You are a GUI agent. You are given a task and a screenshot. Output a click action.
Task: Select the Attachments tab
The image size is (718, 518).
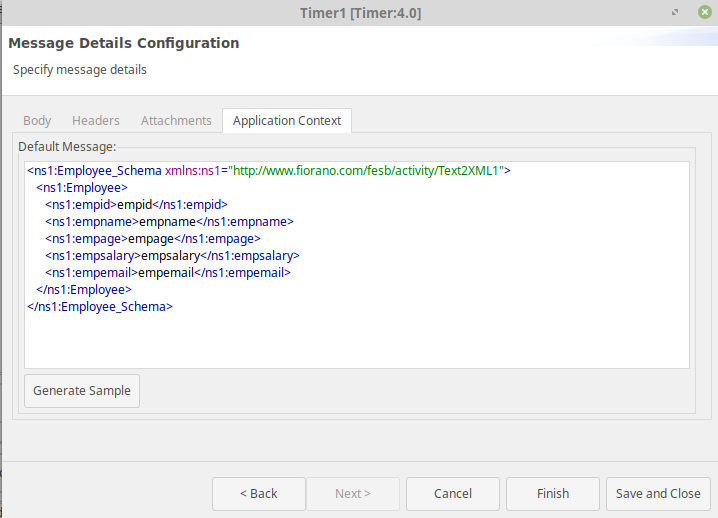pos(176,120)
